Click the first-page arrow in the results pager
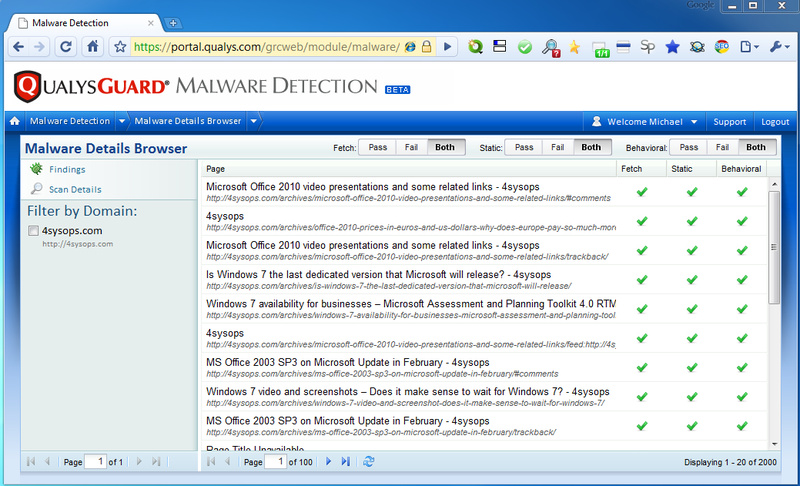This screenshot has width=800, height=486. (x=211, y=462)
